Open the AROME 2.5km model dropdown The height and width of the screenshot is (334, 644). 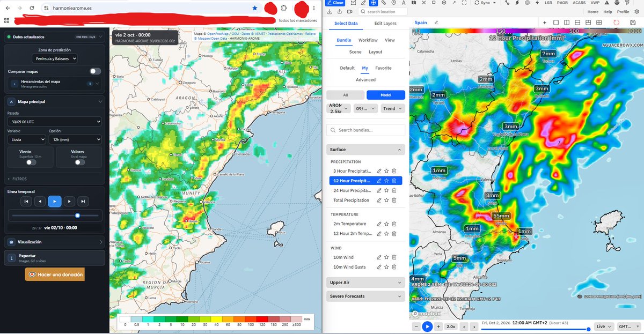click(x=339, y=108)
